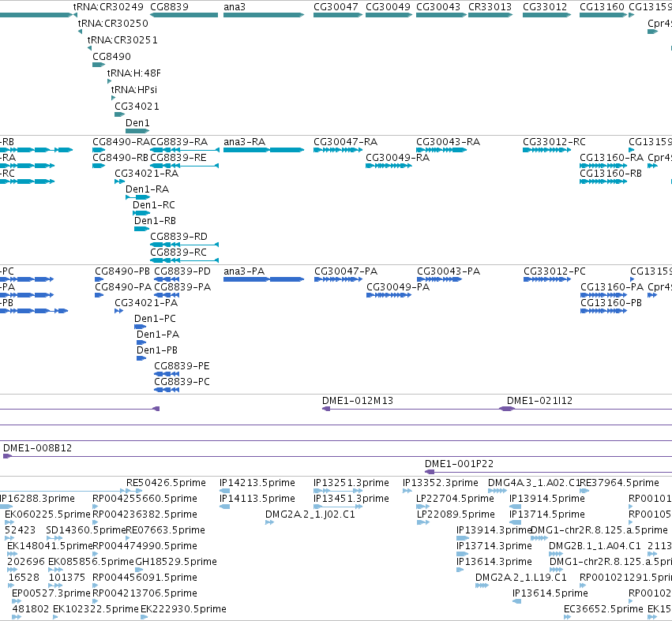Select the tRNA:H:48F gene label
Image resolution: width=672 pixels, height=621 pixels.
pos(133,73)
